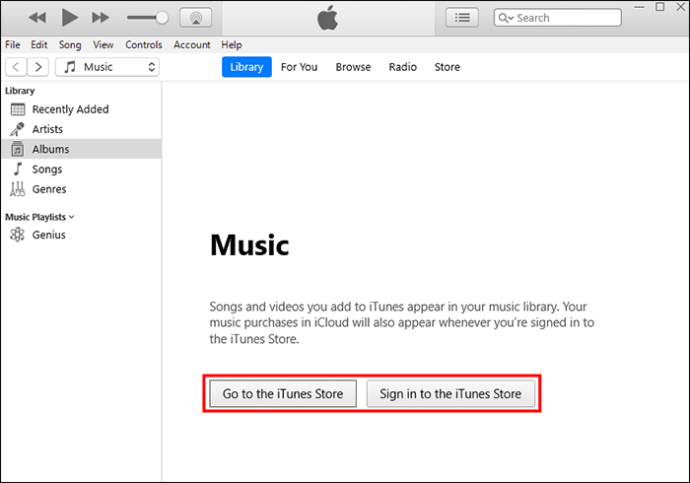Switch to the Radio tab
Screen dimensions: 690x483
coord(403,67)
